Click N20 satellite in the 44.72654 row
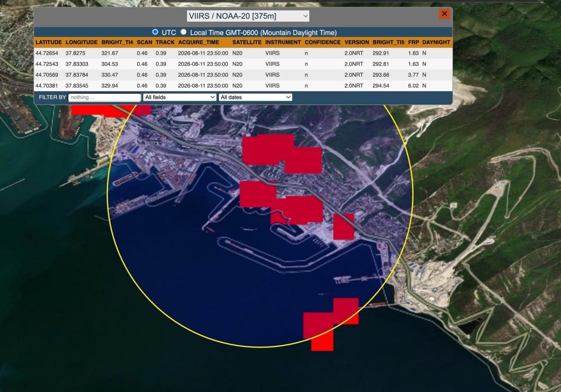 (237, 53)
